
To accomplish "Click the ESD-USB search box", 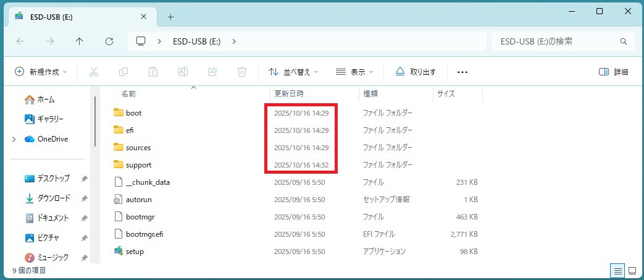I will (556, 41).
